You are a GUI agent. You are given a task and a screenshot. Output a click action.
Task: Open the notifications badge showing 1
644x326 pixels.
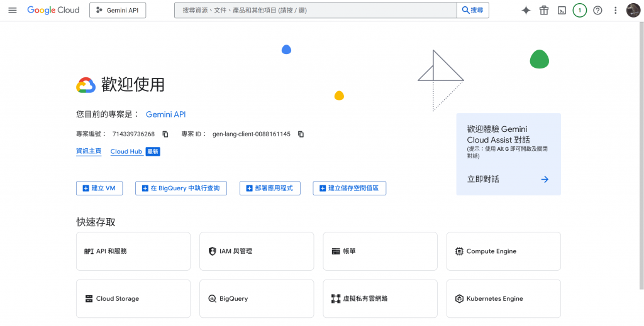click(x=579, y=10)
